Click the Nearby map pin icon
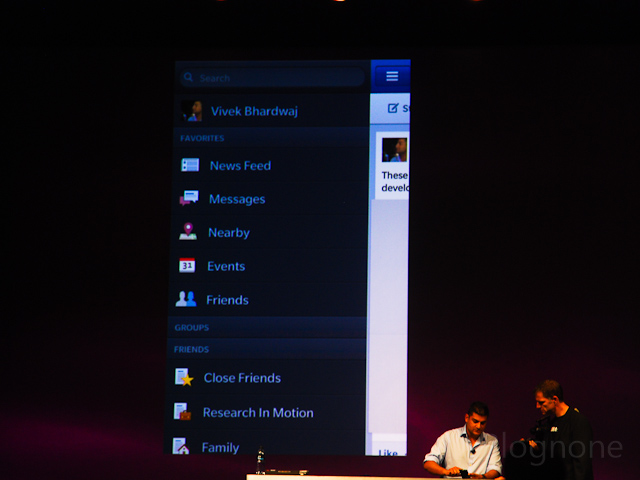The width and height of the screenshot is (640, 480). pos(188,231)
